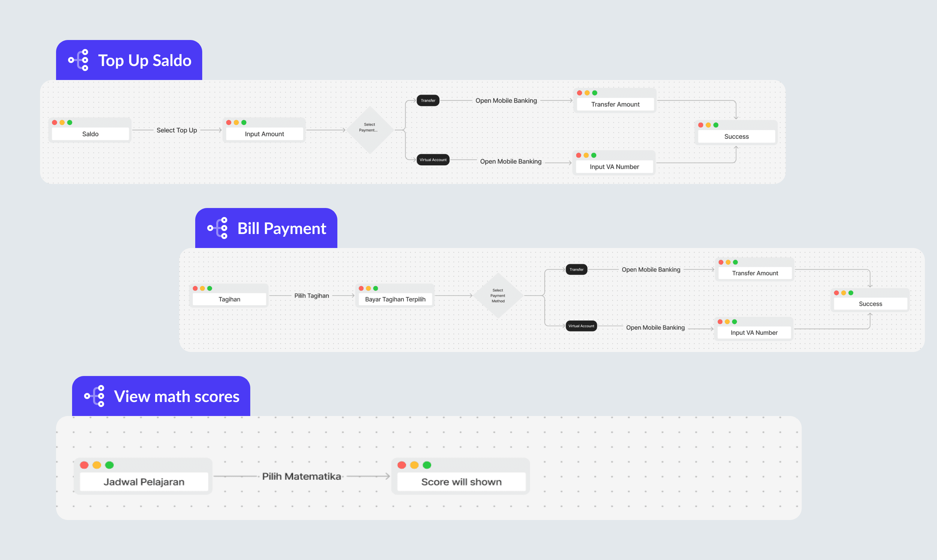Click the Virtual Account tag in Top Up Saldo

[x=433, y=160]
